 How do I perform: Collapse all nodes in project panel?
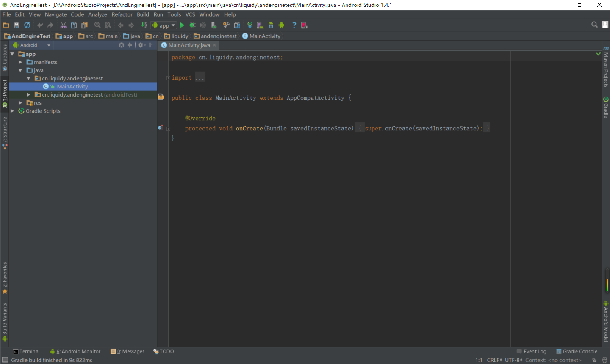(x=130, y=45)
